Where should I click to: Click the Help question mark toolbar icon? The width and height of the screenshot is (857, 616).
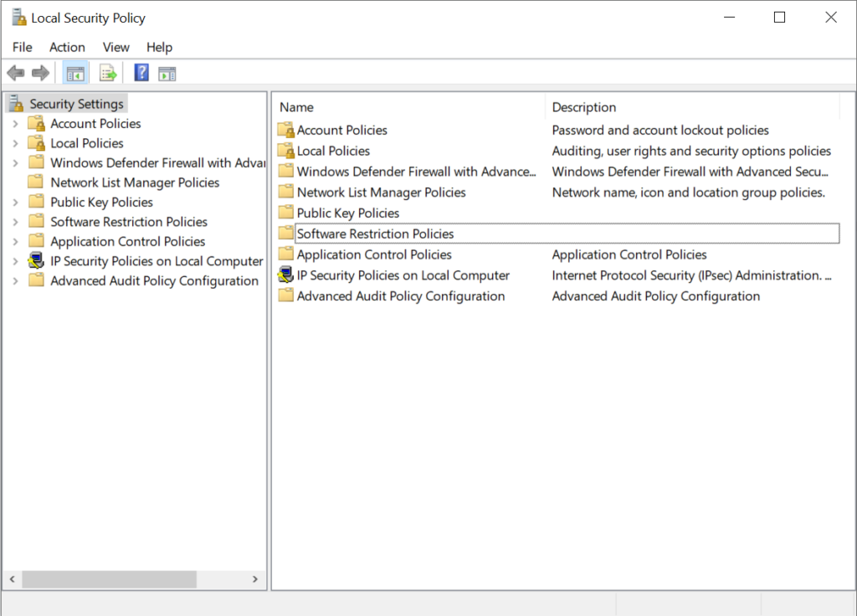coord(140,73)
